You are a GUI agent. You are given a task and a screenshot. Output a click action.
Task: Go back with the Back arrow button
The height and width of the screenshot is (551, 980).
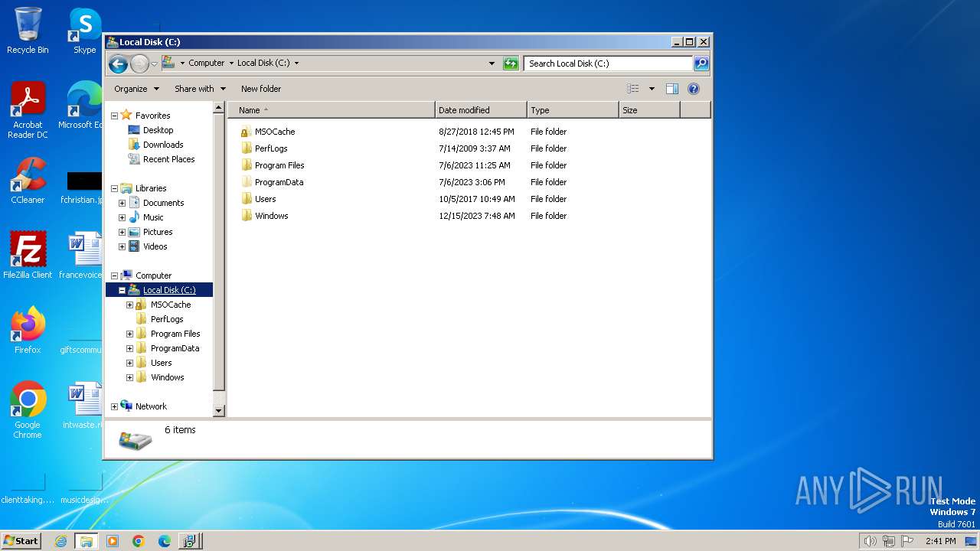[118, 64]
